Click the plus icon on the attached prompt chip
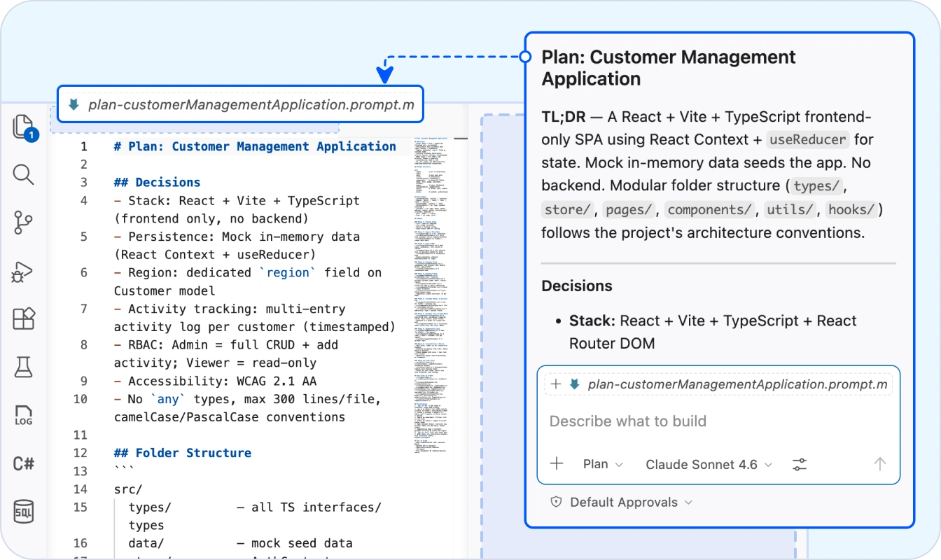Viewport: 941px width, 560px height. coord(556,384)
